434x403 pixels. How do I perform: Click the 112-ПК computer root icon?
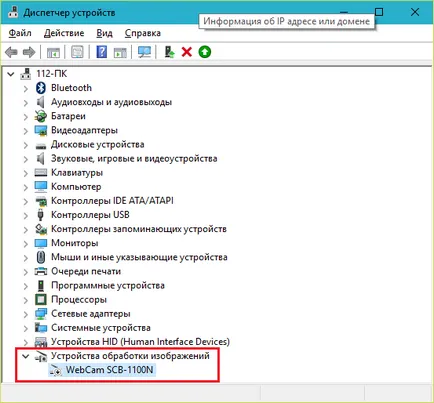point(26,74)
